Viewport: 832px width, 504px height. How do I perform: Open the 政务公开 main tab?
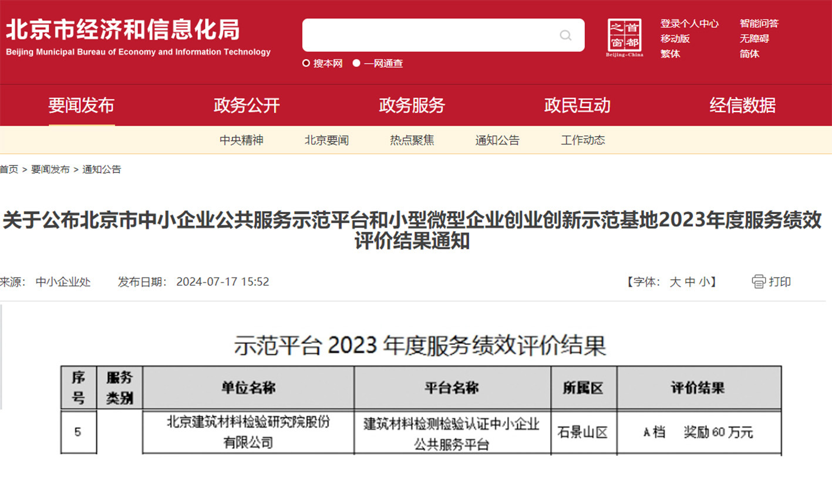coord(247,106)
